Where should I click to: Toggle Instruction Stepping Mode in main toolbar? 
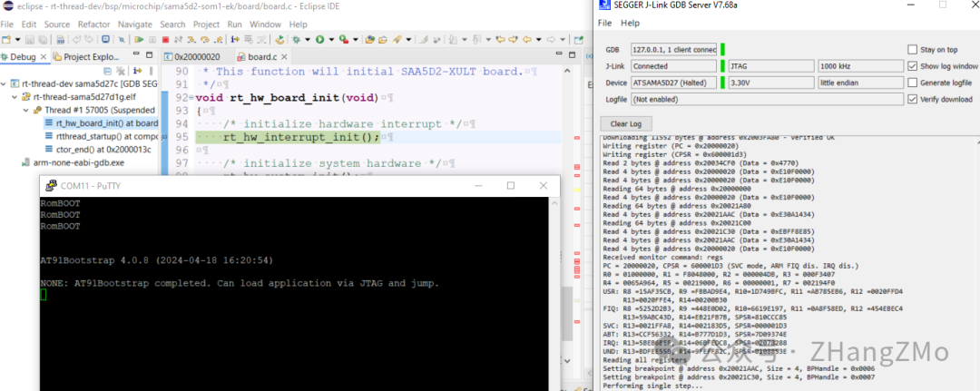point(235,39)
